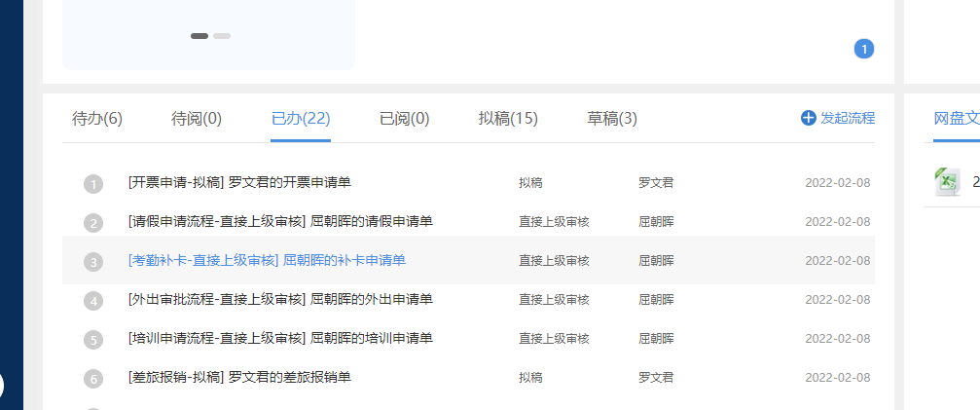Click 直接上级审核 status in the 考勤补卡 row
Image resolution: width=980 pixels, height=410 pixels.
554,261
